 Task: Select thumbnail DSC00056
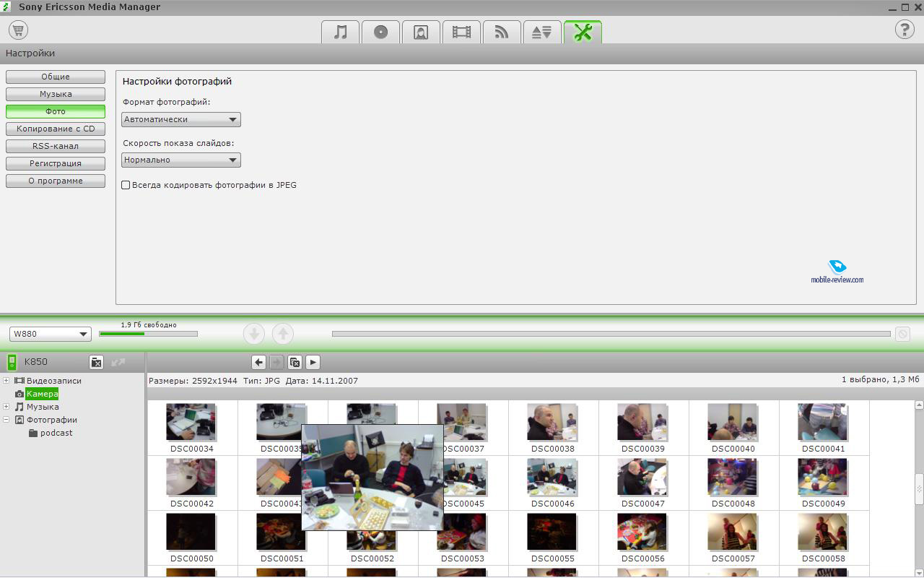pos(642,532)
